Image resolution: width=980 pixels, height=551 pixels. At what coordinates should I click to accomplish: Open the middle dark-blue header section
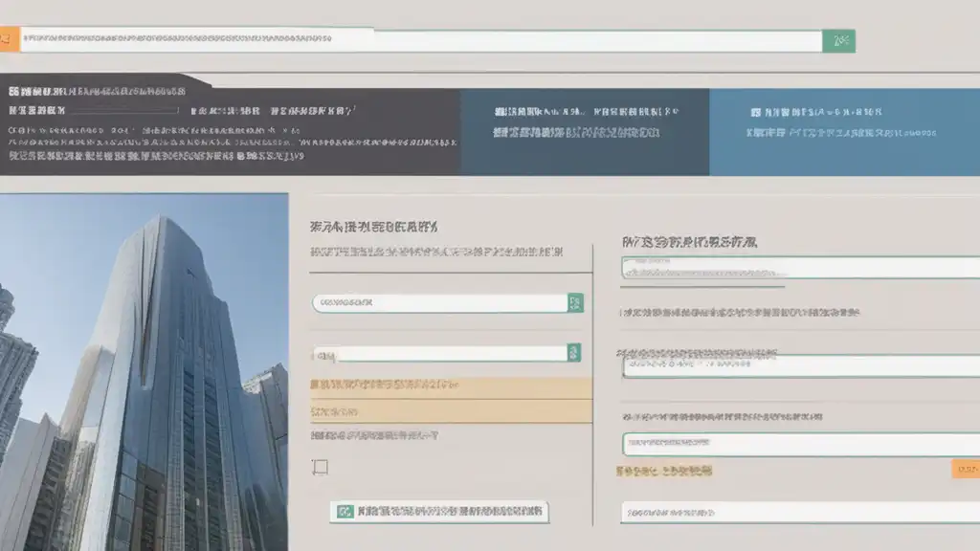(585, 132)
